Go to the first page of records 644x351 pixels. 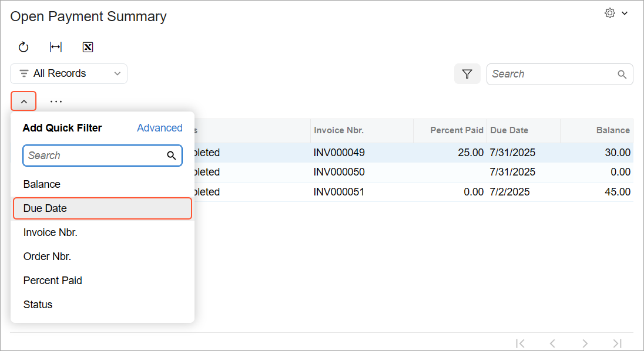click(x=520, y=343)
